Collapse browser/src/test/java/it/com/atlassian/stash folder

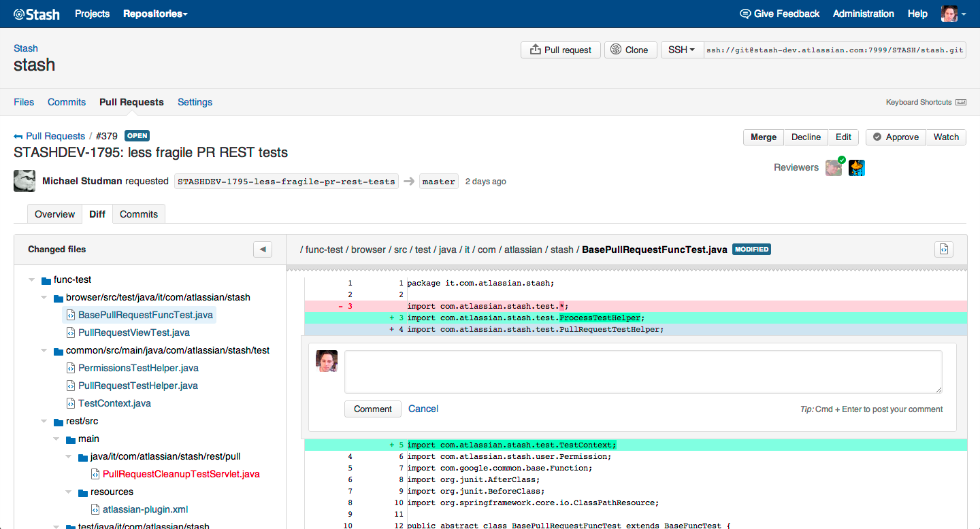click(x=44, y=297)
